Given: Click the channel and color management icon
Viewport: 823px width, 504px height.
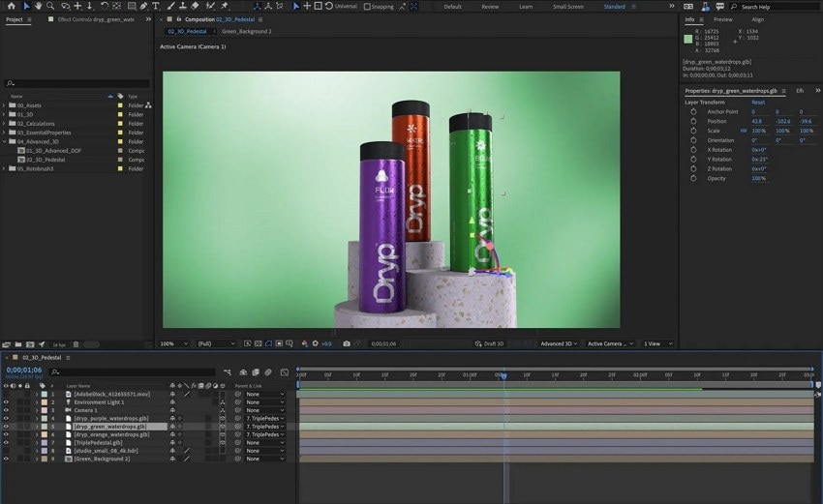Looking at the screenshot, I should 304,343.
